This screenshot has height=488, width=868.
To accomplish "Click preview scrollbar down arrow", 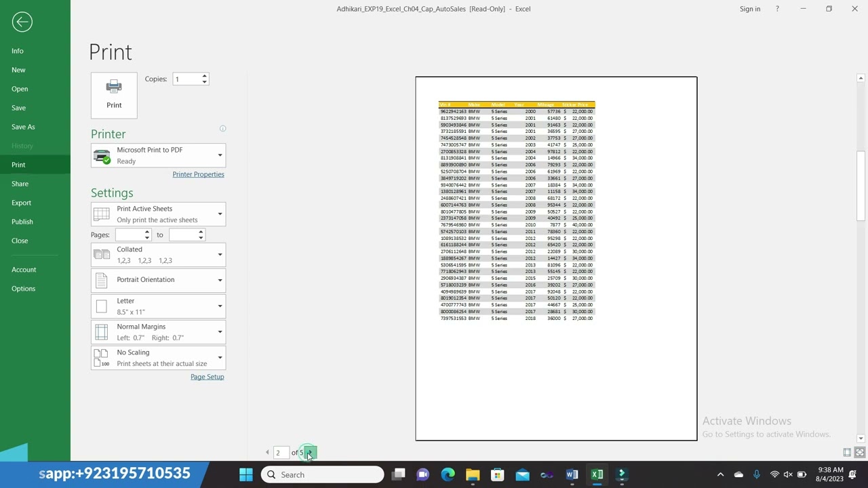I will click(861, 439).
